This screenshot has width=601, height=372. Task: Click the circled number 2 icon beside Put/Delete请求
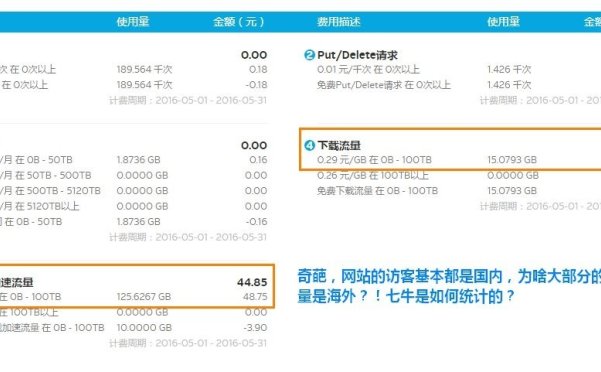(x=309, y=55)
